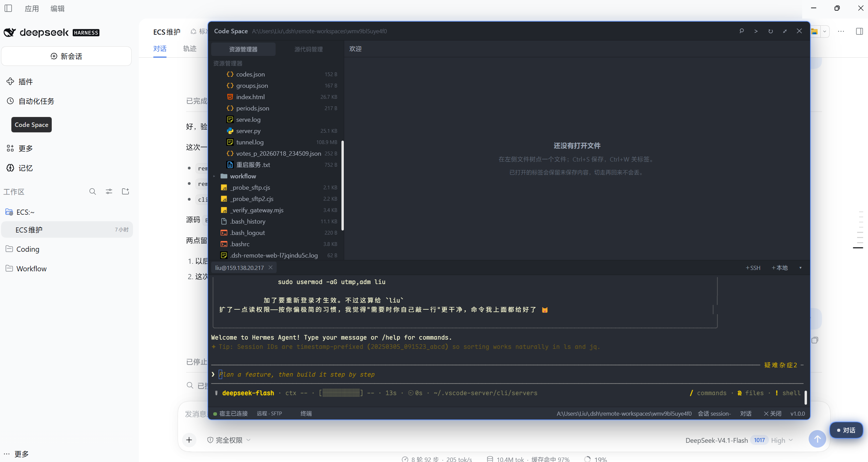Click the send message arrow button
Image resolution: width=868 pixels, height=462 pixels.
pos(817,439)
